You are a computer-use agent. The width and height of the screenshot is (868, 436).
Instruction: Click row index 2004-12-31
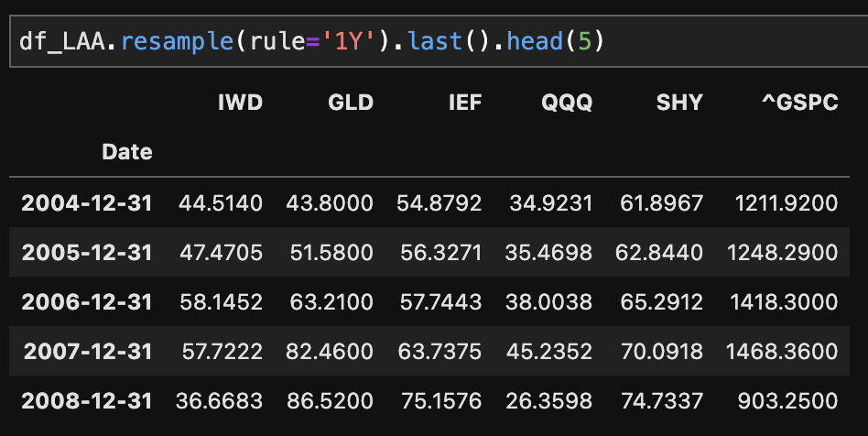click(x=87, y=203)
